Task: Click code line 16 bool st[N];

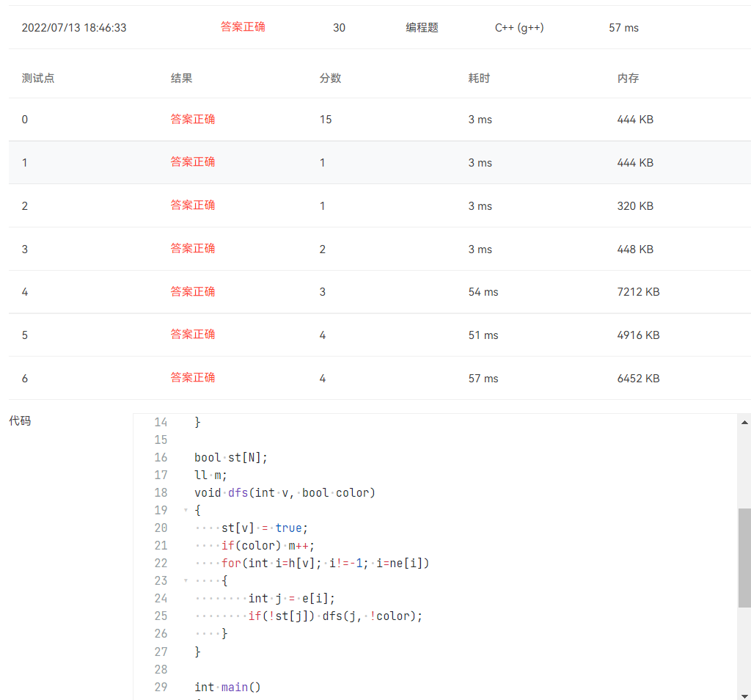Action: (x=231, y=458)
